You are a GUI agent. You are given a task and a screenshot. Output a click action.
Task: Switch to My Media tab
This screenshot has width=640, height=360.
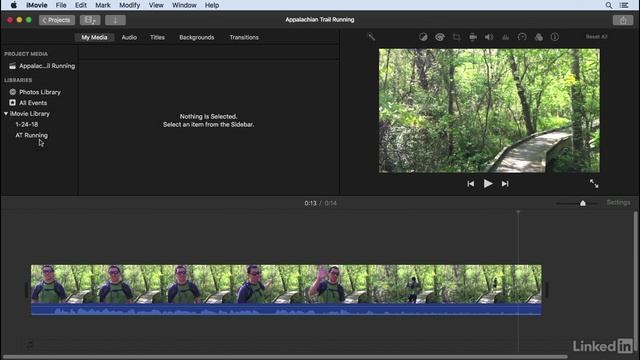[x=94, y=37]
